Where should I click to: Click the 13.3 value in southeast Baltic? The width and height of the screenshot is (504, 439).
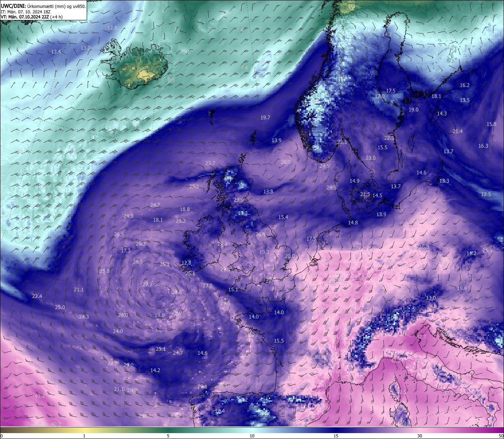(444, 181)
